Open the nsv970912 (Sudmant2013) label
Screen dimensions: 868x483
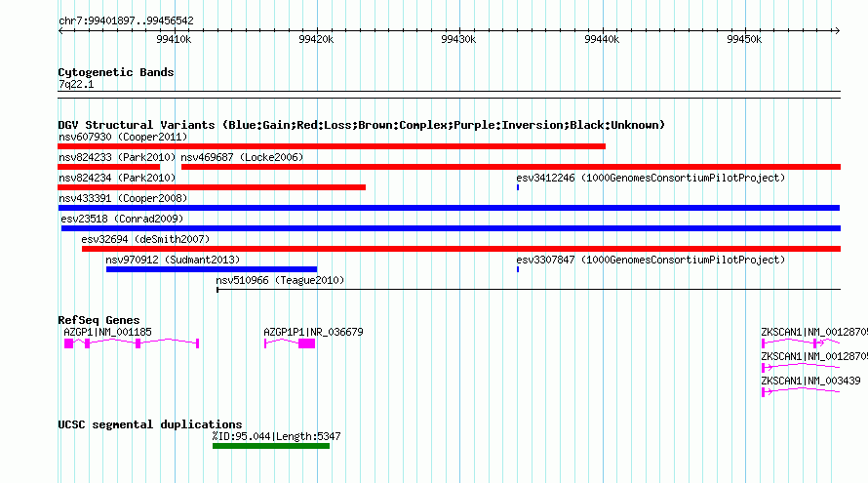(x=173, y=260)
